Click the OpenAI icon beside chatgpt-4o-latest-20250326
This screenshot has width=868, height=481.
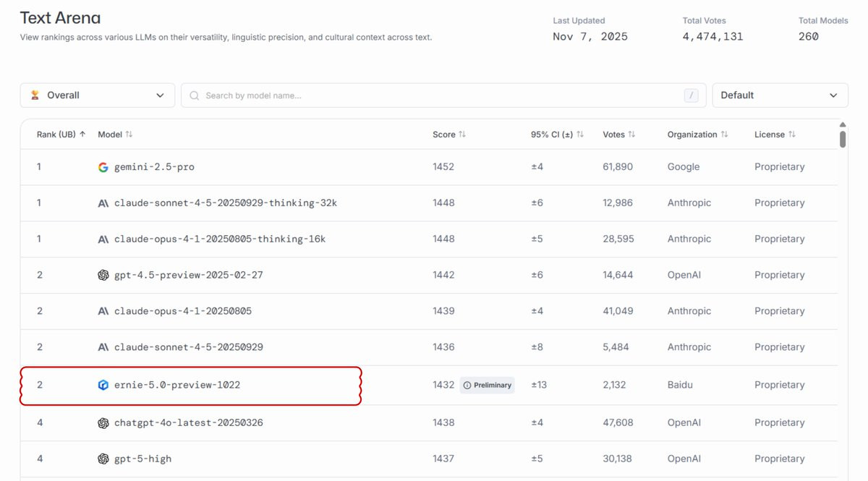point(103,423)
